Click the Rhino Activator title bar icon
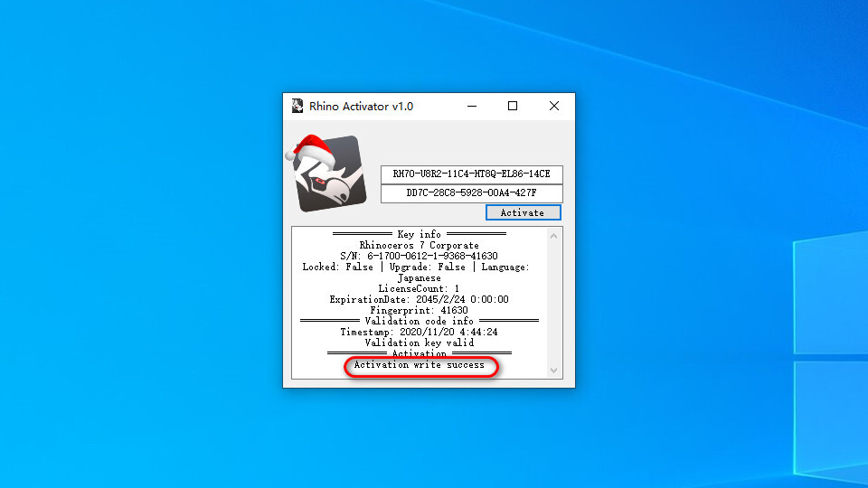868x488 pixels. (x=297, y=107)
